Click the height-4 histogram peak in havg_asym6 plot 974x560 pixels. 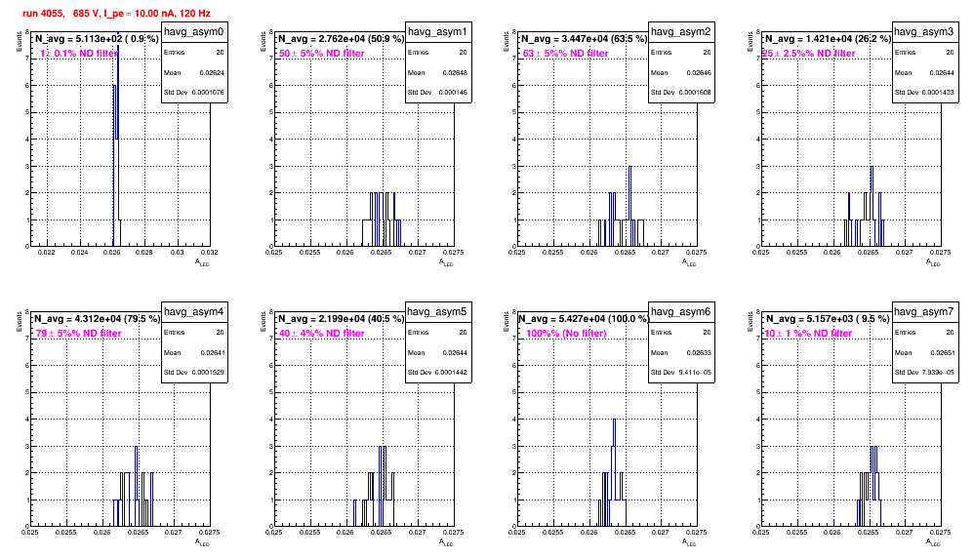614,472
